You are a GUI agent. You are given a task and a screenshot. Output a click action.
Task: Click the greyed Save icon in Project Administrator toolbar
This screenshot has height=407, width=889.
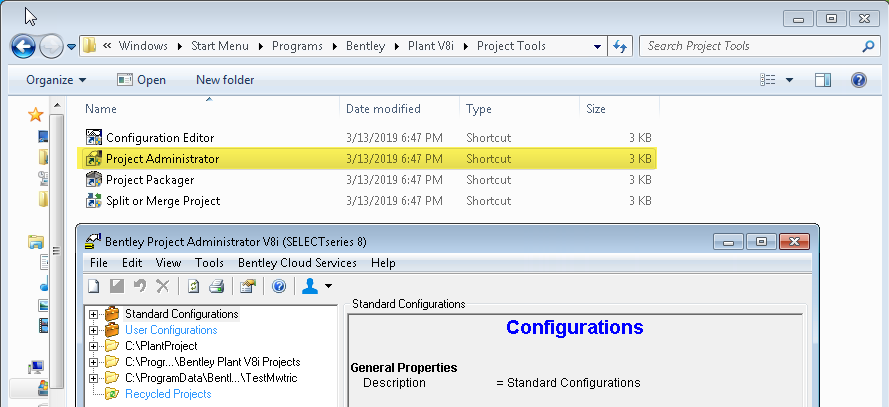click(x=117, y=286)
